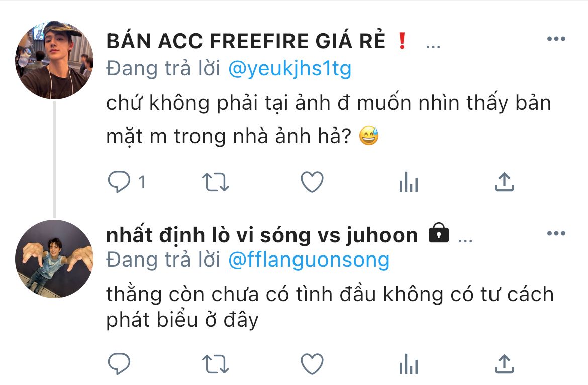Retweet the FREEFIRE account's tweet

coord(215,182)
